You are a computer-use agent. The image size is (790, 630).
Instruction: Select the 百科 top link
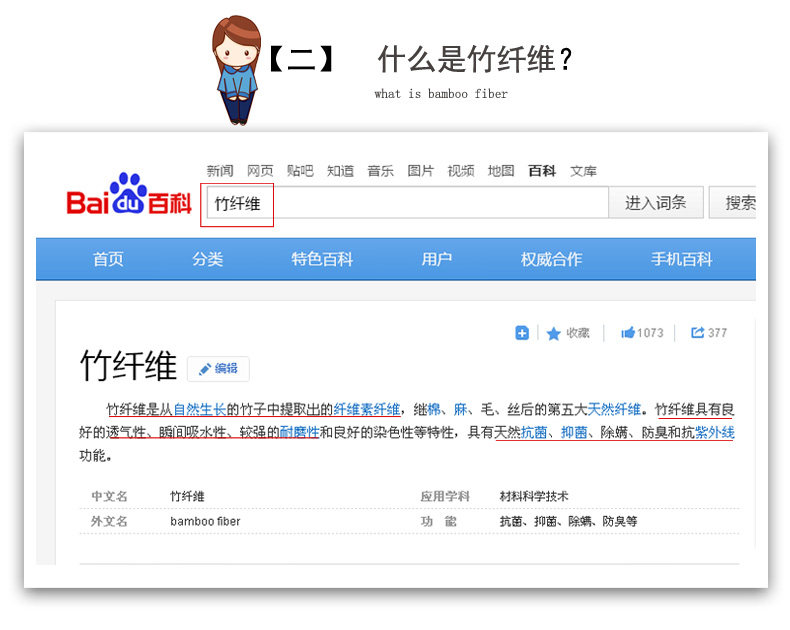pyautogui.click(x=542, y=171)
